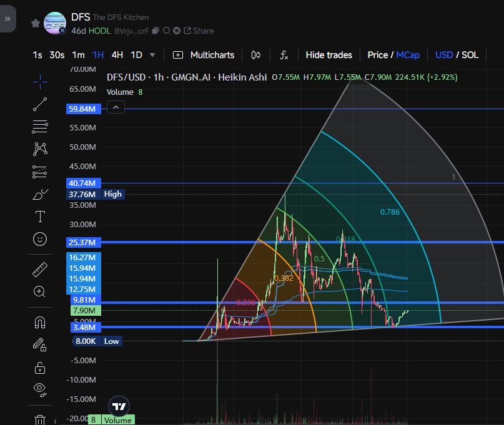
Task: Switch to the 1D timeframe tab
Action: pos(137,55)
